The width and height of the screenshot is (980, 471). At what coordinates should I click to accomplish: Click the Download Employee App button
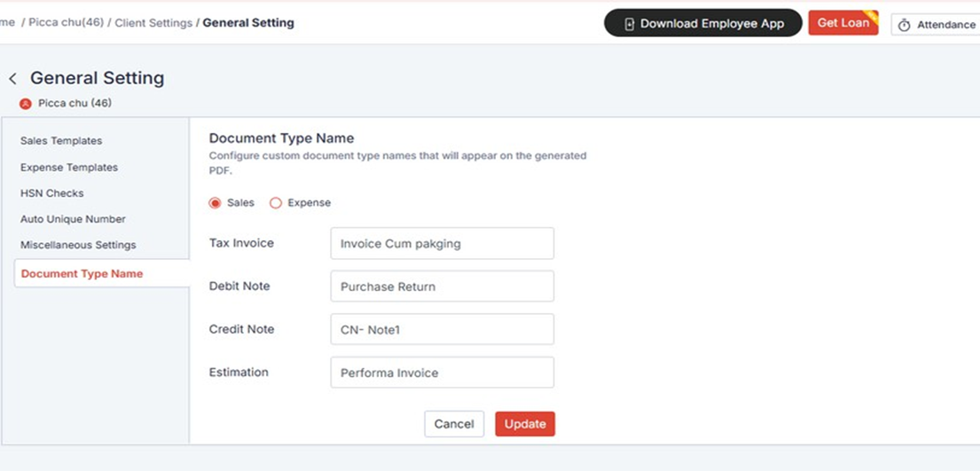[x=703, y=24]
